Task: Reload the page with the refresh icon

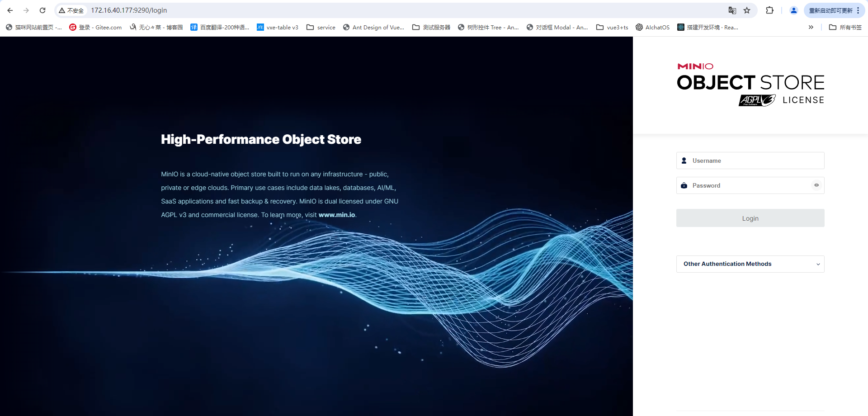Action: (42, 10)
